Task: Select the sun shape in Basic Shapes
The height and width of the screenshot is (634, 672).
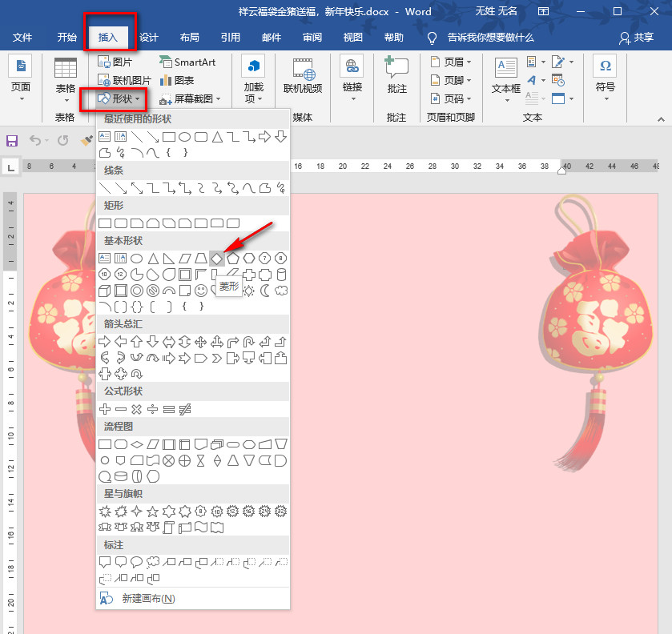Action: click(x=248, y=291)
